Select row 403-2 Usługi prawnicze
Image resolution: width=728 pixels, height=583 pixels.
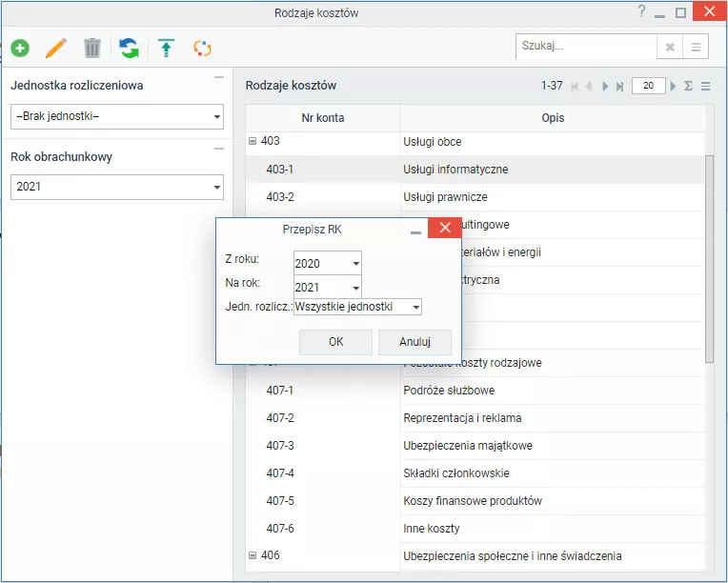(475, 197)
